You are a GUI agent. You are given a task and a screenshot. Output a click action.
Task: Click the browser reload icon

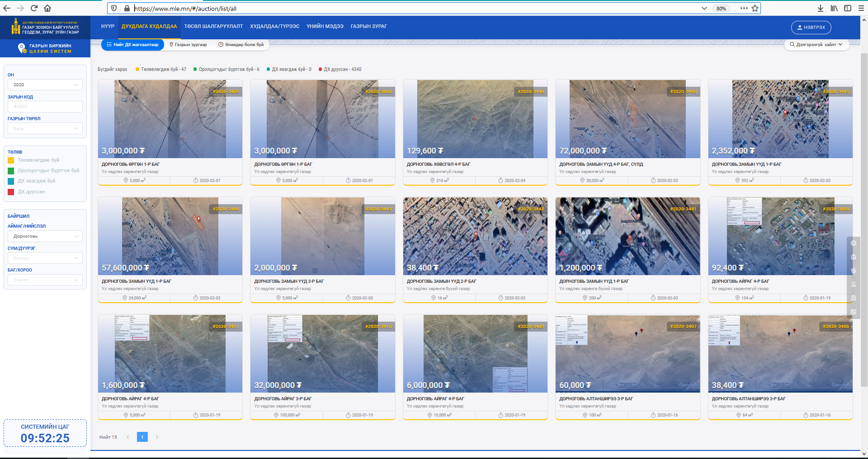(x=34, y=8)
